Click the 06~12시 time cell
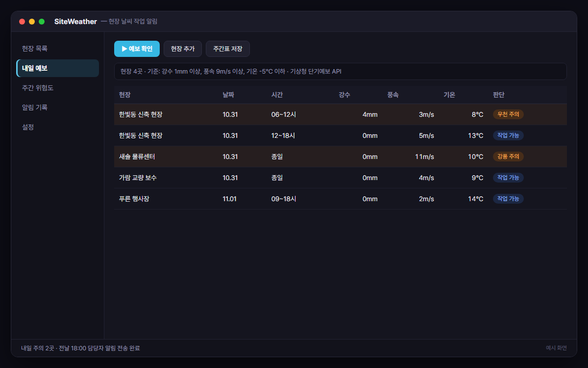 tap(284, 114)
